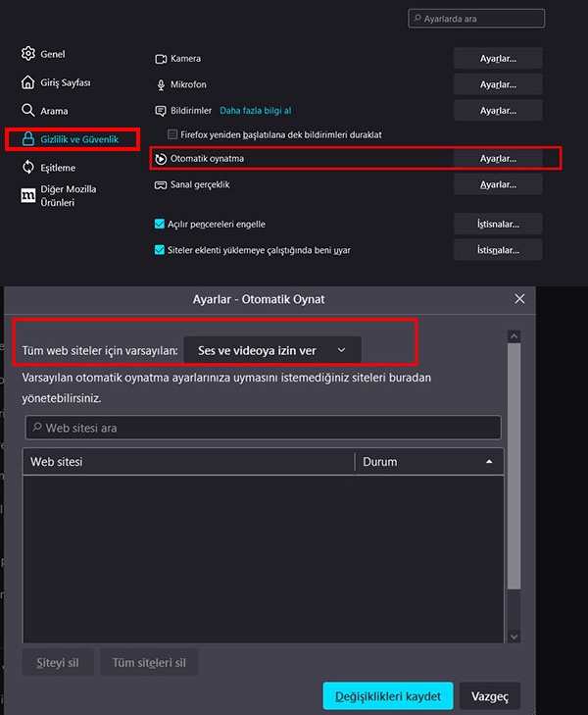588x715 pixels.
Task: Open the Genel settings section
Action: (x=43, y=54)
